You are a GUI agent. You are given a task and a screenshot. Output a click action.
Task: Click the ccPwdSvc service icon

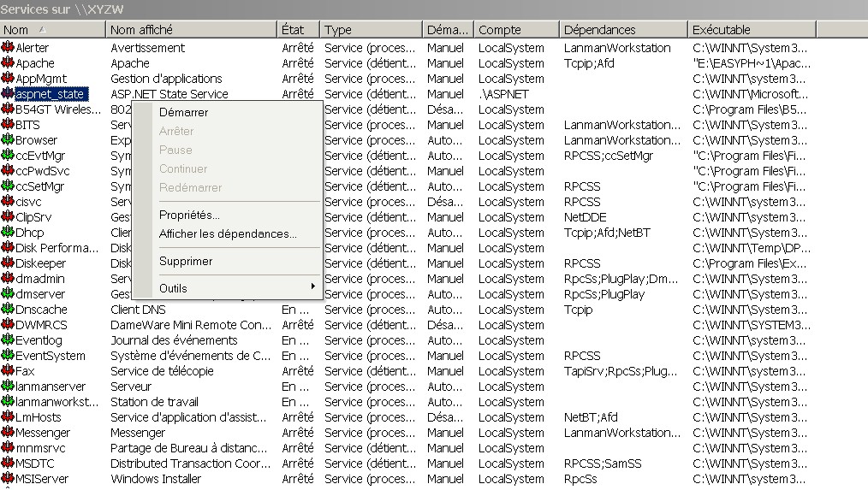pyautogui.click(x=8, y=171)
